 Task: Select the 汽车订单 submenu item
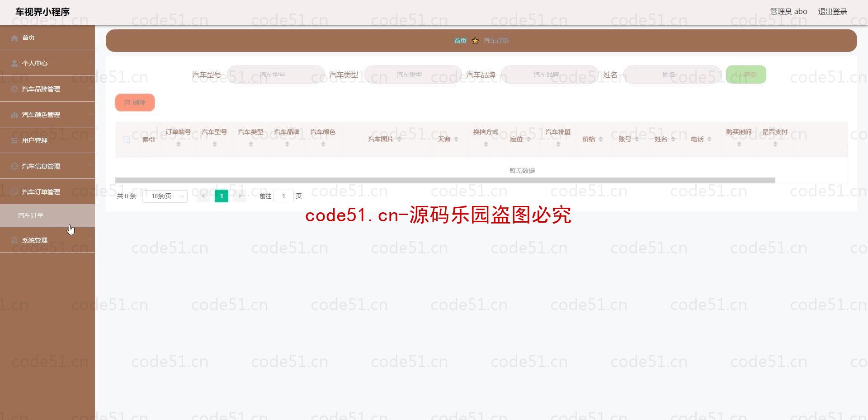point(47,215)
